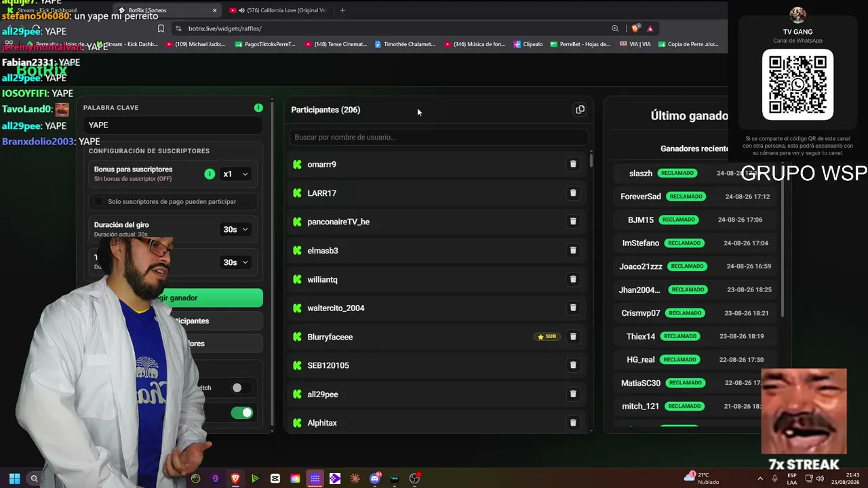Click the participants list scrollbar
Viewport: 868px width, 488px height.
pyautogui.click(x=591, y=161)
